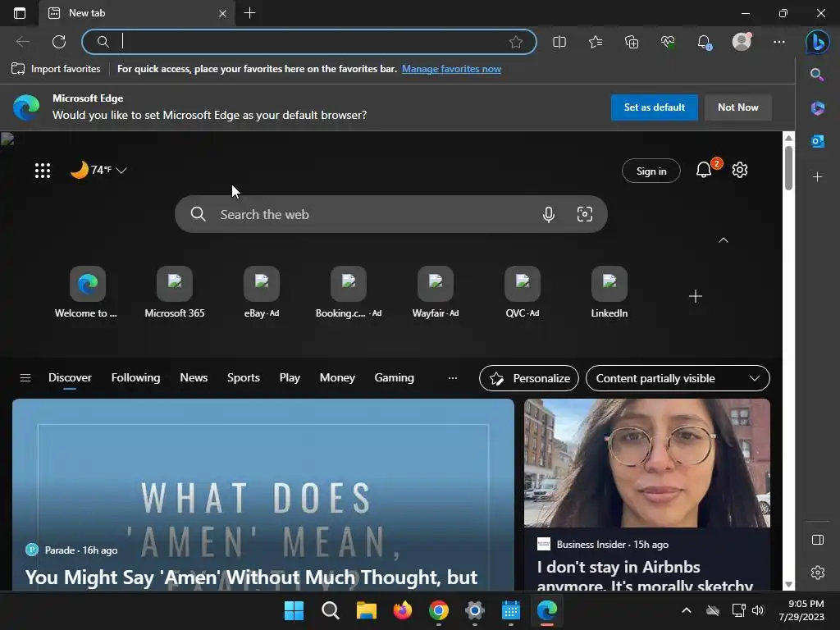Open the Welcome to quick link

point(86,293)
